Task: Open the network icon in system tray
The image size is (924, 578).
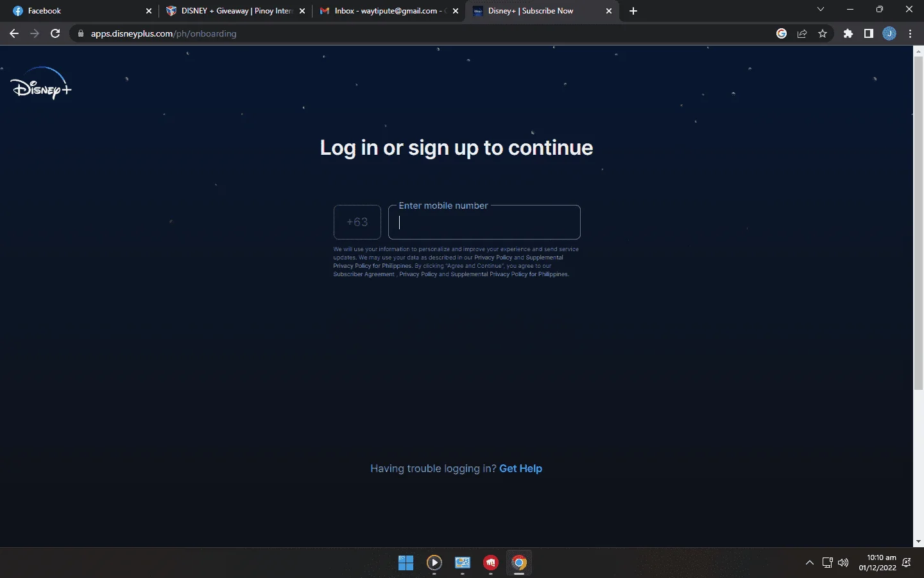Action: point(828,563)
